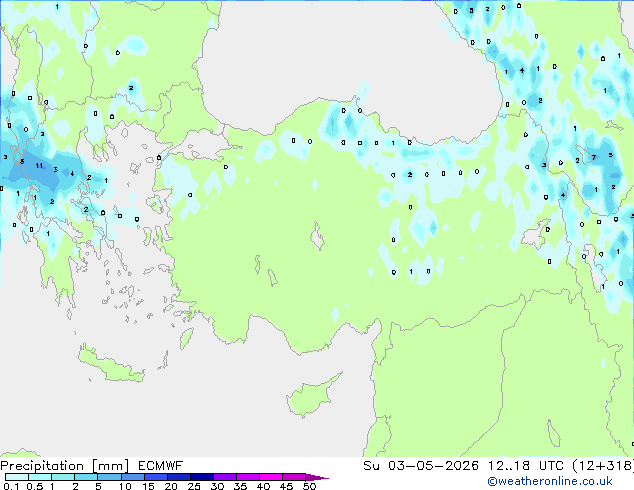Select the 0.1–0.5 mm legend color swatch
Screen dimensions: 634x490
tap(17, 477)
